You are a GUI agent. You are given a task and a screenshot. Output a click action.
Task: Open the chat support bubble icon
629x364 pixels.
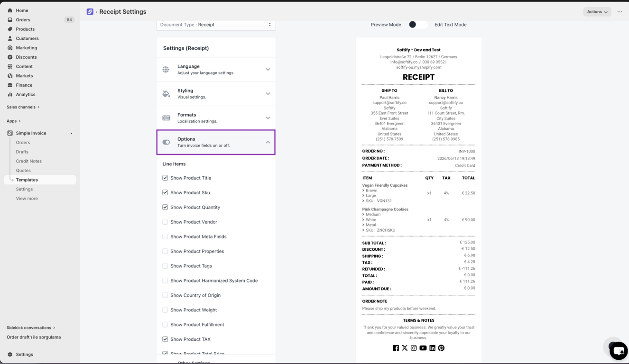619,351
